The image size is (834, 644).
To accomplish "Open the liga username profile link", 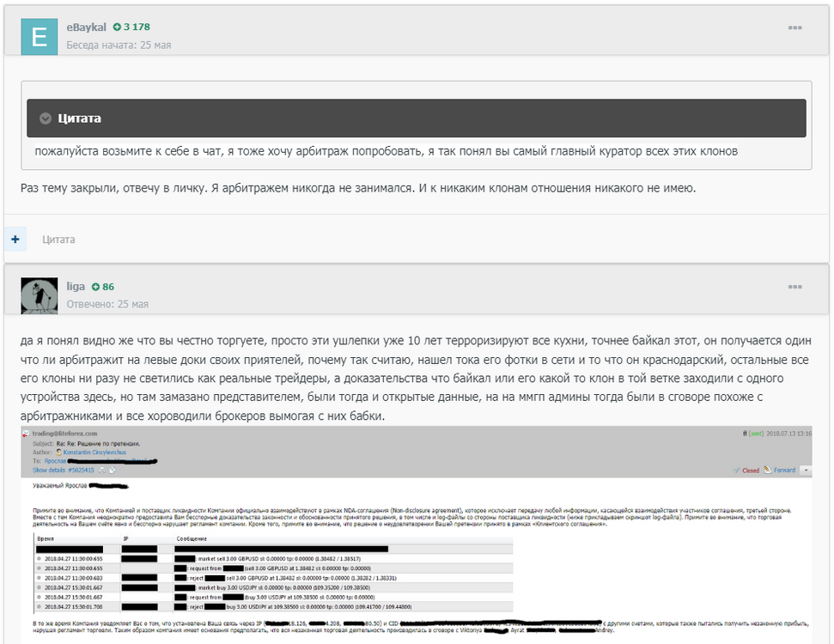I will click(x=76, y=287).
